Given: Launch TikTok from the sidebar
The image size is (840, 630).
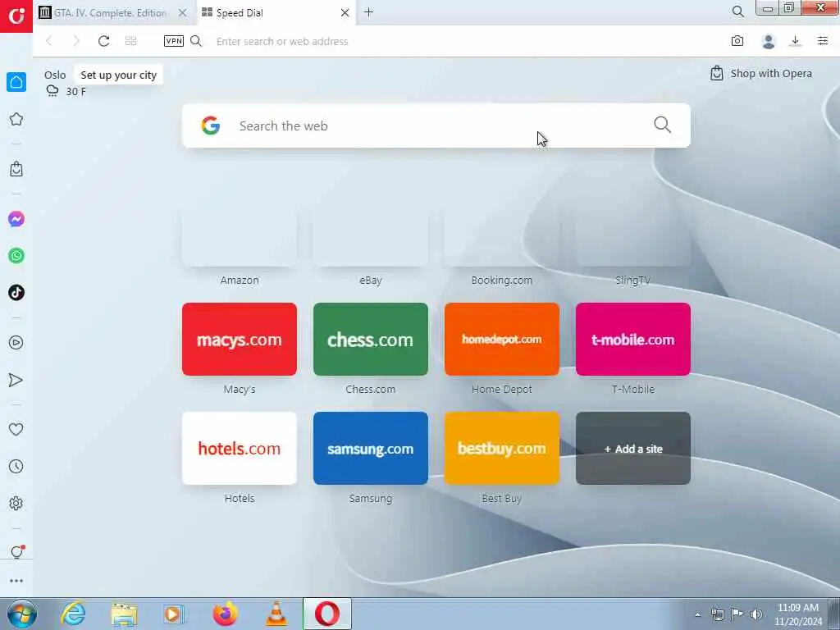Looking at the screenshot, I should click(16, 293).
